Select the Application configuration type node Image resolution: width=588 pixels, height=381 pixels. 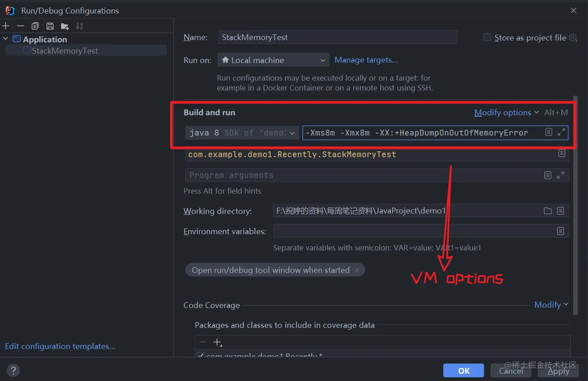pos(45,39)
